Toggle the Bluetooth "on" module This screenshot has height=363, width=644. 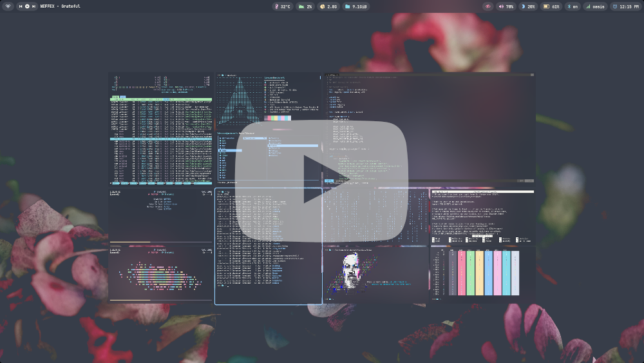pyautogui.click(x=573, y=6)
